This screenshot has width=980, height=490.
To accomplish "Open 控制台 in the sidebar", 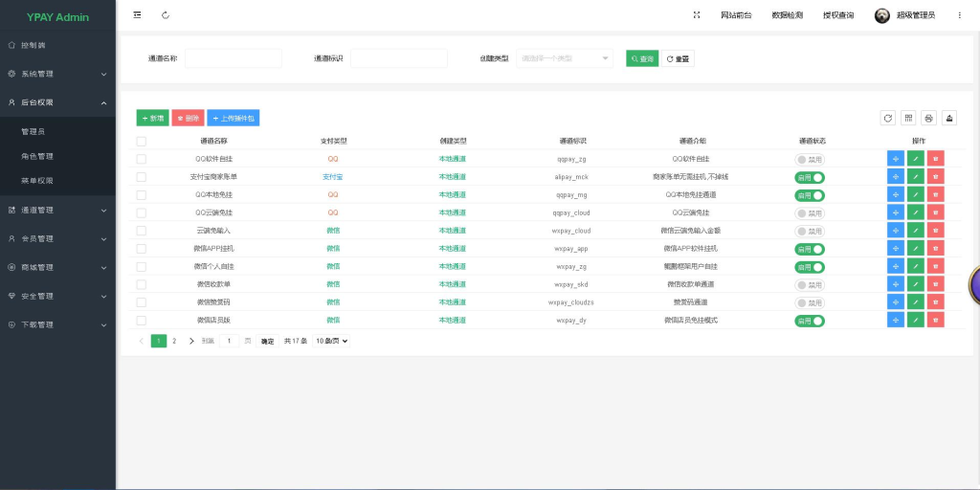I will click(57, 45).
